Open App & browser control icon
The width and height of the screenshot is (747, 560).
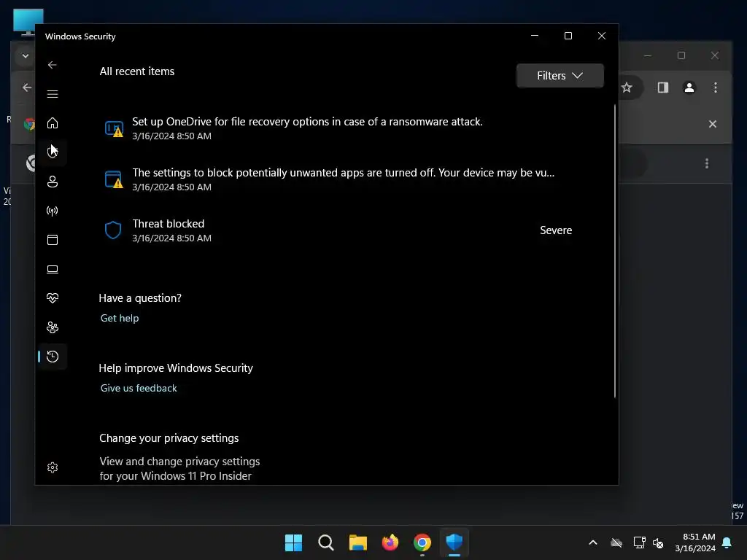pos(53,239)
